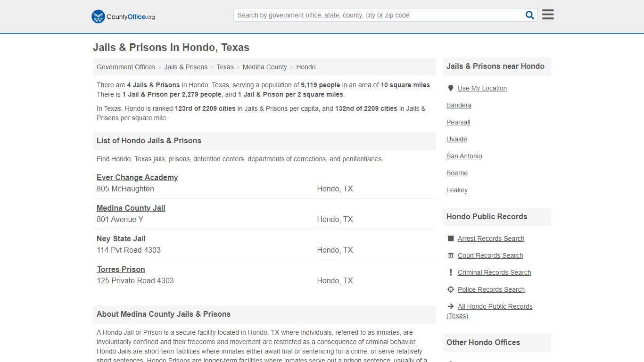Click About Medina County Jails & Prisons heading
Viewport: 644px width, 362px height.
164,314
